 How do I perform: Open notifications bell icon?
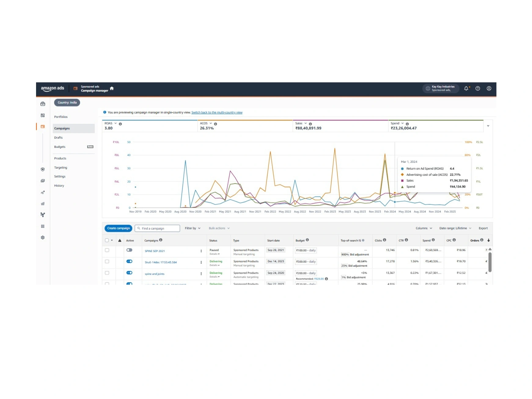pyautogui.click(x=466, y=88)
